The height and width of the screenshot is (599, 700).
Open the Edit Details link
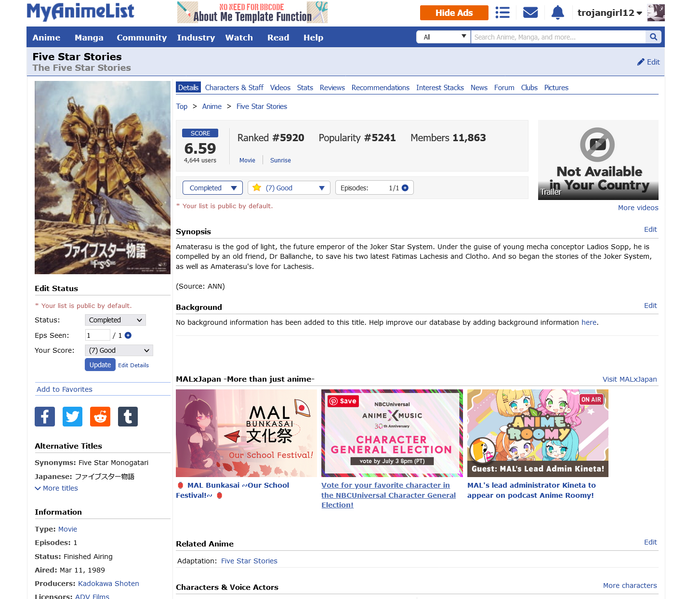pos(133,365)
